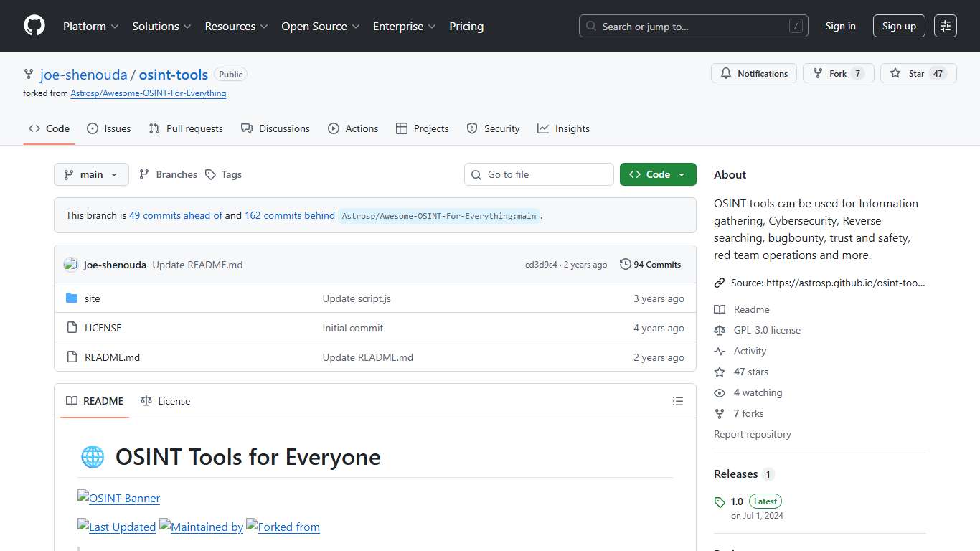Click the 1.0 Latest release badge

tap(764, 501)
